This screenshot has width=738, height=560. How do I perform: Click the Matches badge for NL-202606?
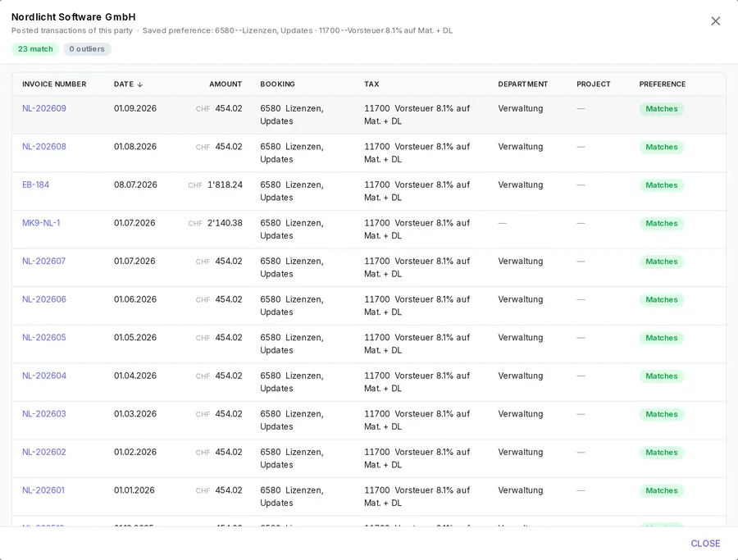[x=661, y=300]
